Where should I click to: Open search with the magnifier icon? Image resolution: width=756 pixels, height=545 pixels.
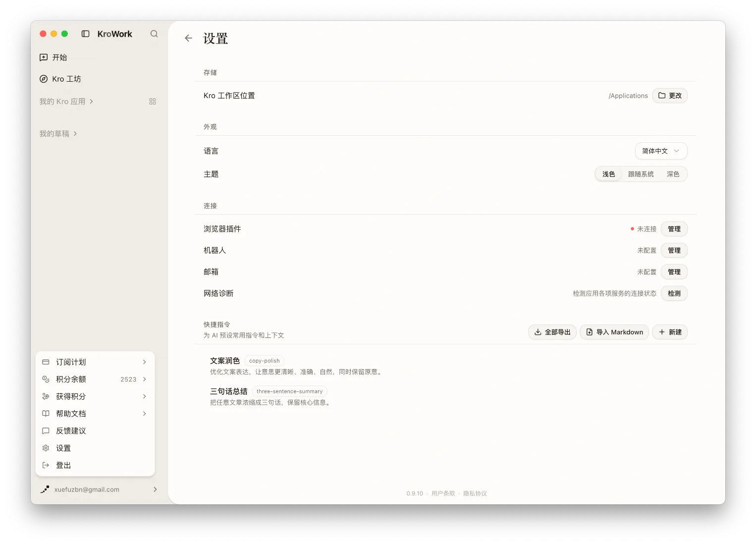tap(154, 34)
